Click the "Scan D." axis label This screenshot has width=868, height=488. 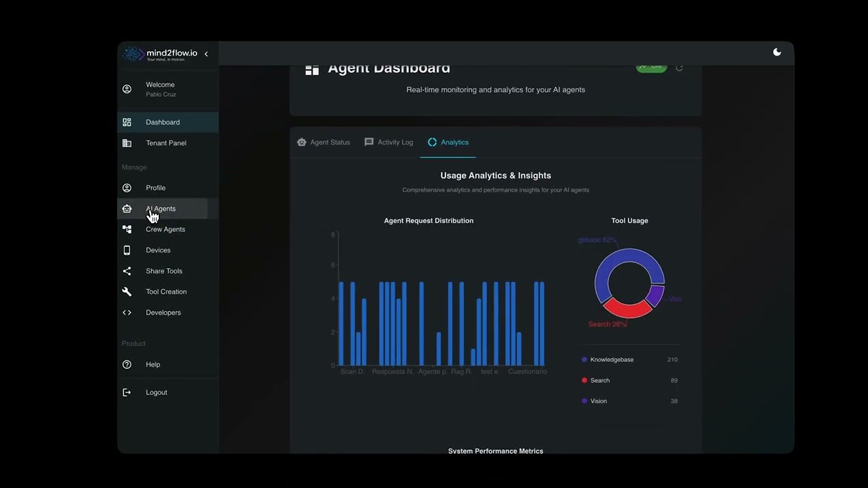pos(352,371)
